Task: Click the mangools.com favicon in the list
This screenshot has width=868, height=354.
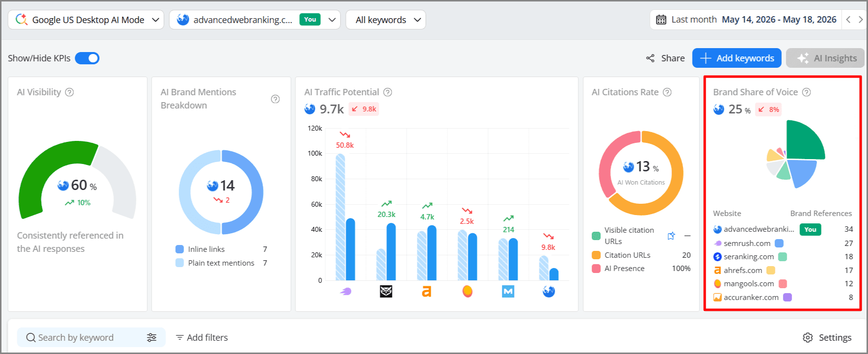Action: (x=717, y=284)
